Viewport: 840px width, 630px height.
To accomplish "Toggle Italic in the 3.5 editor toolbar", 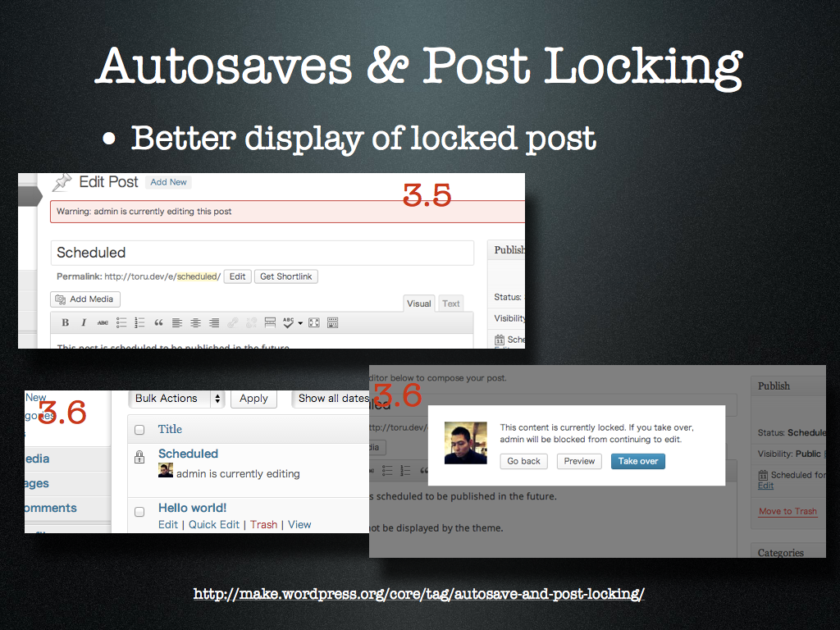I will click(84, 322).
